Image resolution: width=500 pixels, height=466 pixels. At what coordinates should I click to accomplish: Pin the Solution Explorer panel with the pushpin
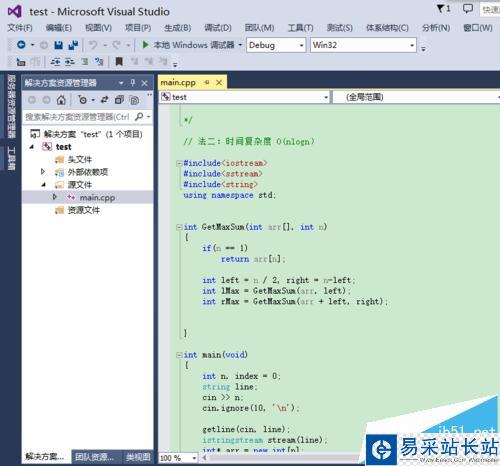click(133, 83)
